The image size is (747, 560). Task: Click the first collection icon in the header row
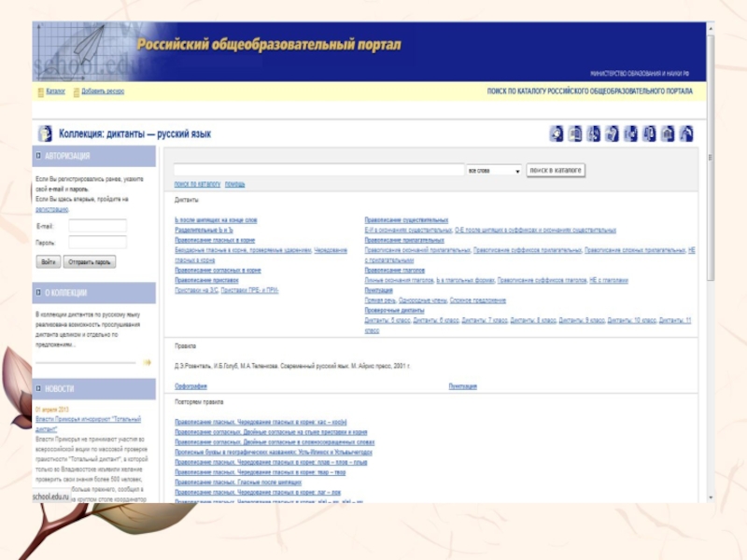(557, 133)
